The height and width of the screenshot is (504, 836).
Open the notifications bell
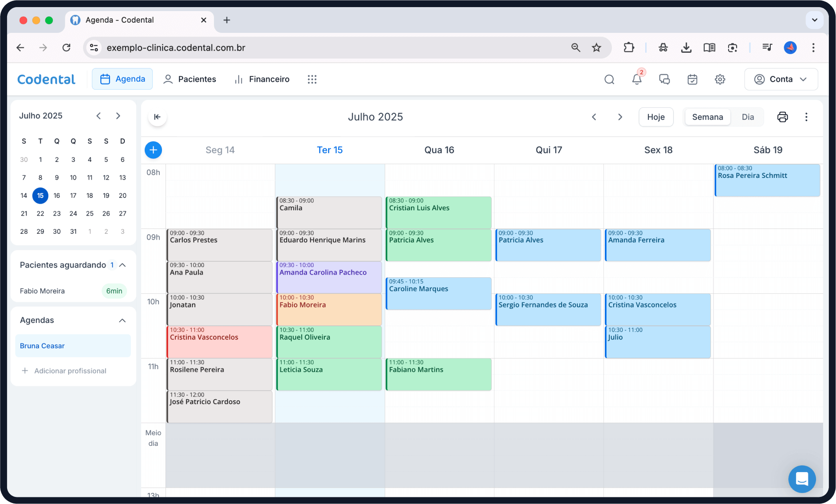click(x=637, y=79)
